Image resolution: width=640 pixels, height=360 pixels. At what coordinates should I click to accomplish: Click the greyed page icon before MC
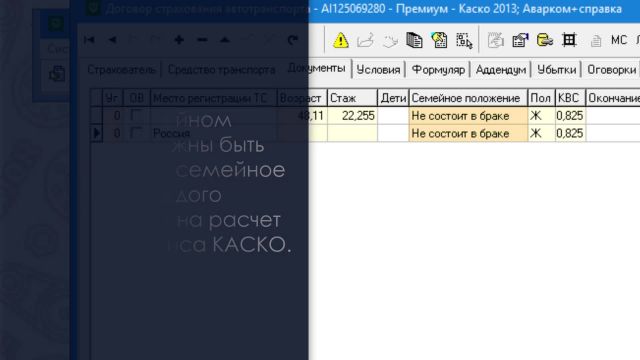(x=596, y=41)
